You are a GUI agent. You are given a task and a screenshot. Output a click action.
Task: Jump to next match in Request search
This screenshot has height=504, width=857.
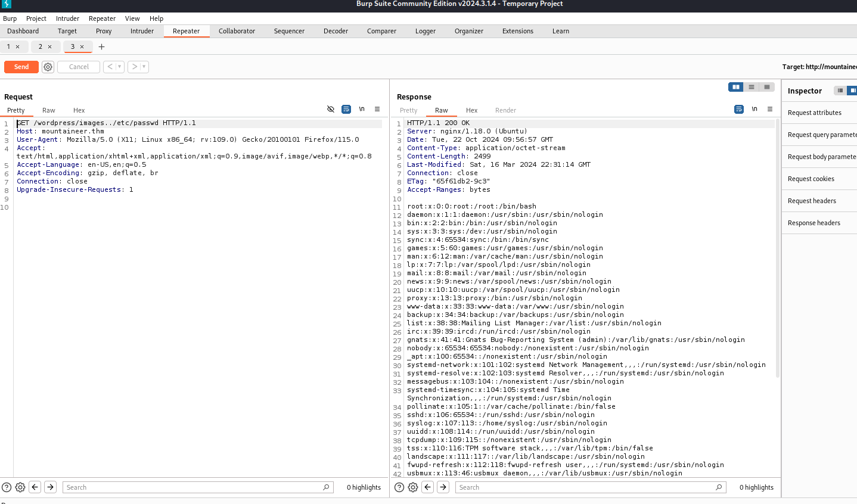pos(51,487)
